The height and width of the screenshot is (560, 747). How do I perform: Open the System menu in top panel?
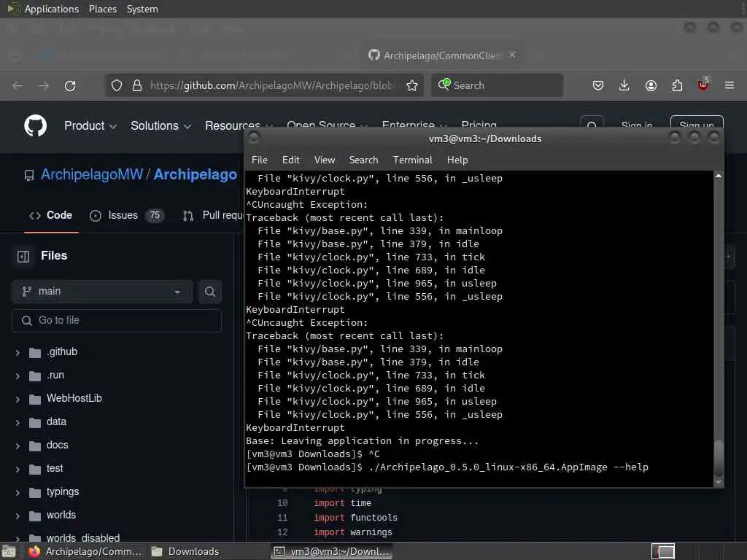[142, 9]
